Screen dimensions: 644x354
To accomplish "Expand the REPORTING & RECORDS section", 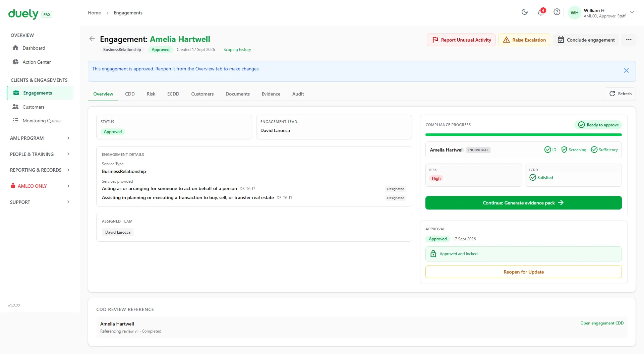I will click(x=40, y=170).
